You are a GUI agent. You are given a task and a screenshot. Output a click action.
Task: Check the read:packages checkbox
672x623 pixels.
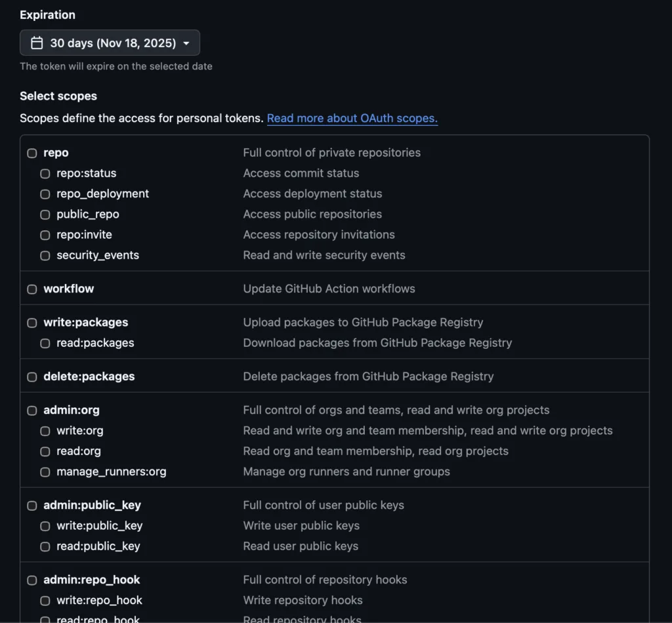[x=45, y=343]
